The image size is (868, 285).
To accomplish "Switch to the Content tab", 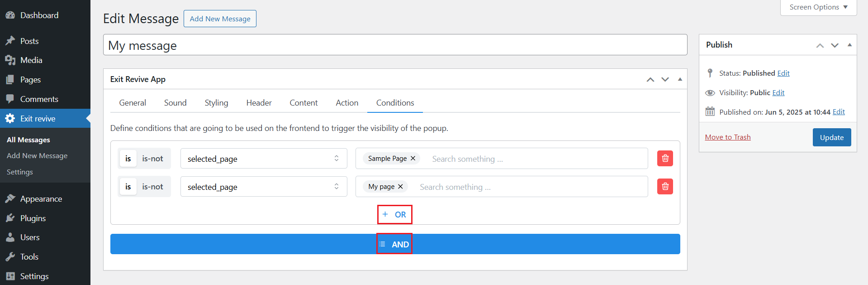I will [x=304, y=103].
